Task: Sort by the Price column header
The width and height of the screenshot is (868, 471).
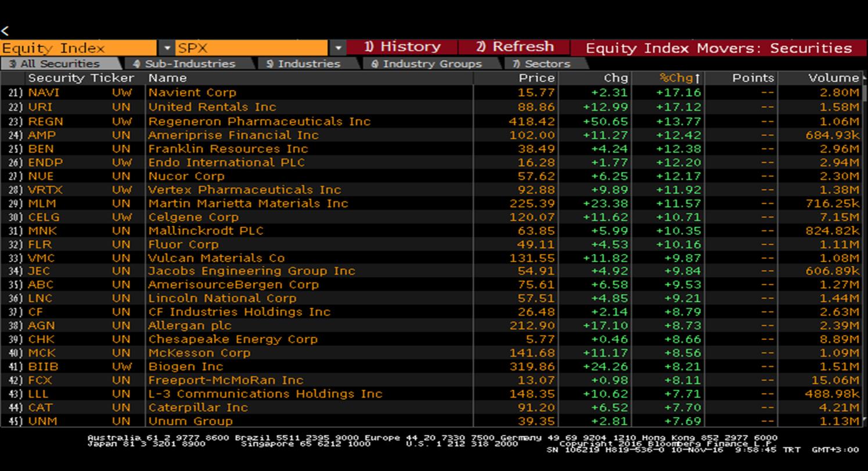Action: tap(537, 78)
